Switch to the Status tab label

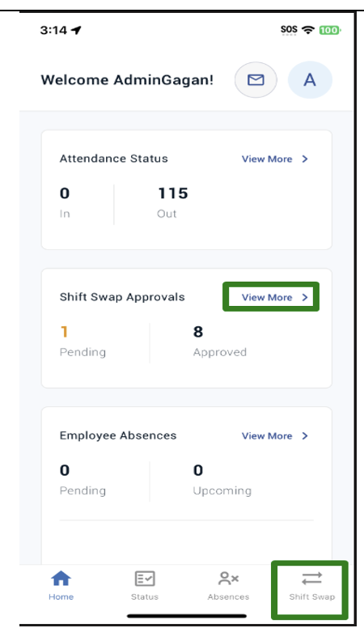tap(145, 596)
